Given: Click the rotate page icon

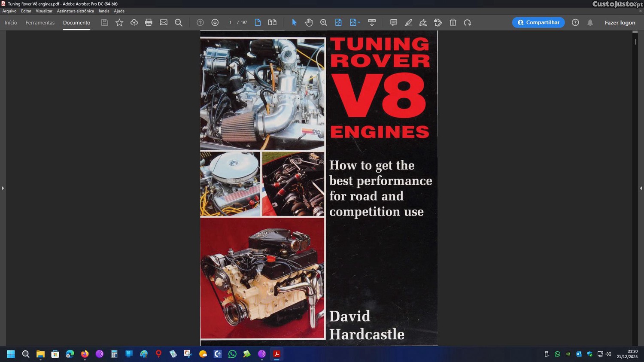Looking at the screenshot, I should [x=467, y=22].
